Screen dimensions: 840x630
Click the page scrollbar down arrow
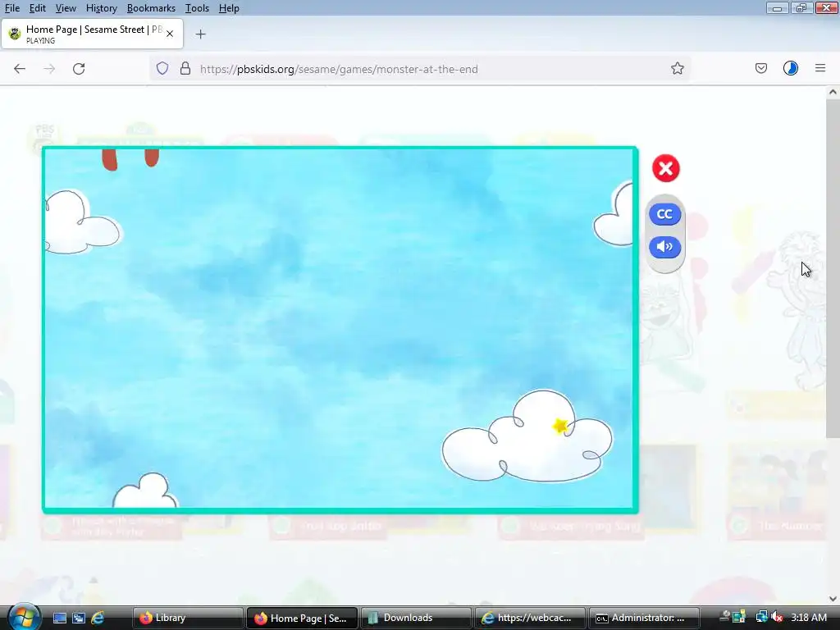(833, 598)
